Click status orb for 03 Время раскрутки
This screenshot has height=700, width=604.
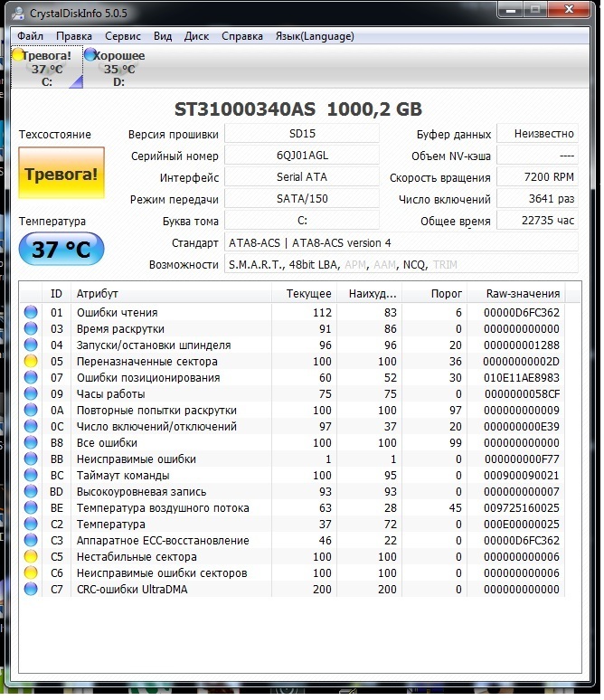pos(31,328)
